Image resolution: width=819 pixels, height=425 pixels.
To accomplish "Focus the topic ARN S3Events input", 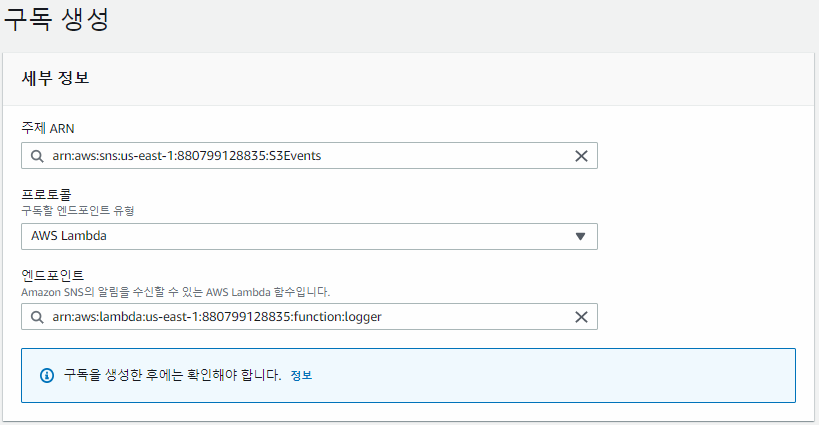I will [x=309, y=156].
